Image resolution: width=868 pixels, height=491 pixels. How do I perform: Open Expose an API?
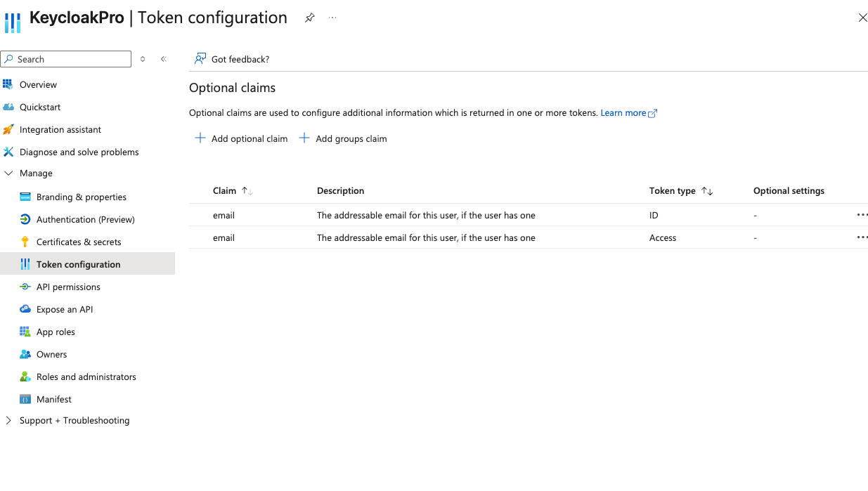click(65, 309)
